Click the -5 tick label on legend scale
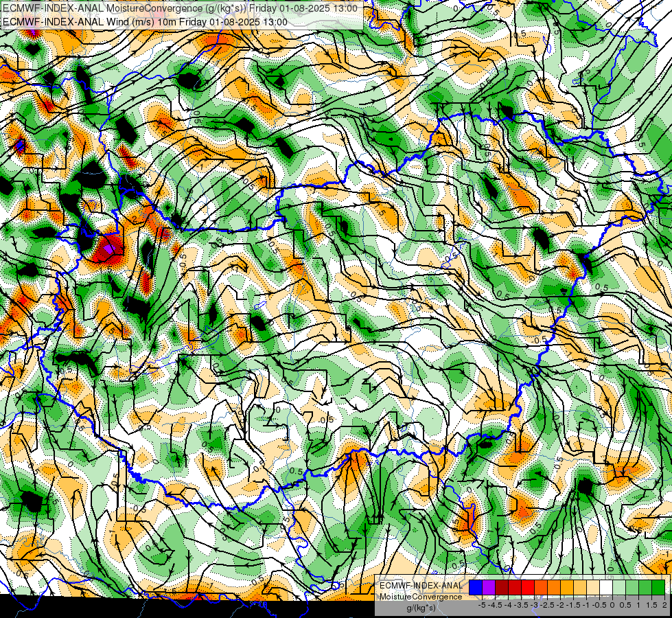 point(482,605)
